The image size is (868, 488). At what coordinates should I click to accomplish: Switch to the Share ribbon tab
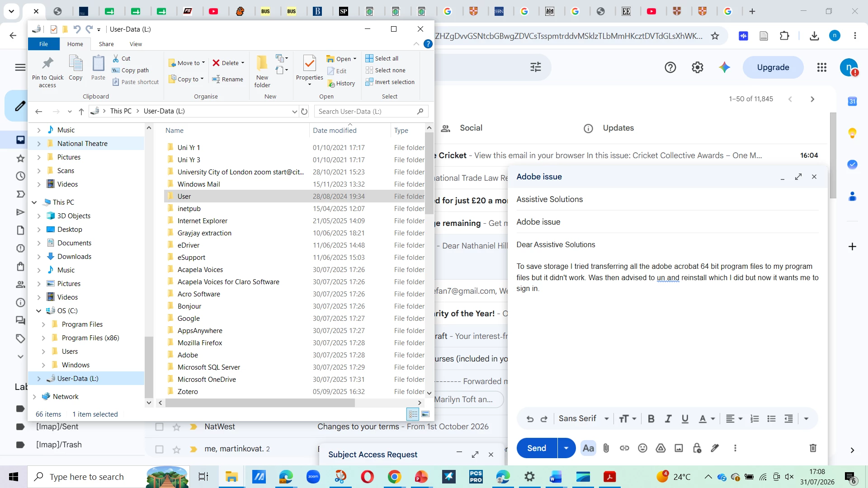(106, 44)
